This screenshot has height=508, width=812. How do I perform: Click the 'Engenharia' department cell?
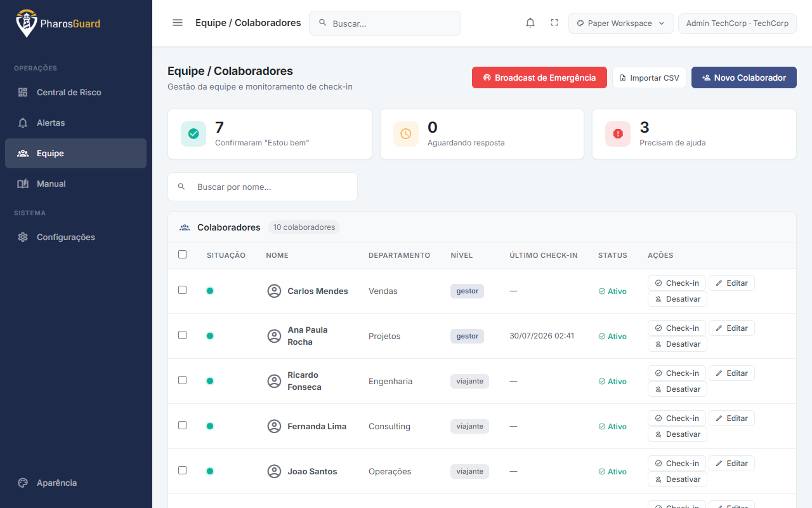(x=390, y=381)
